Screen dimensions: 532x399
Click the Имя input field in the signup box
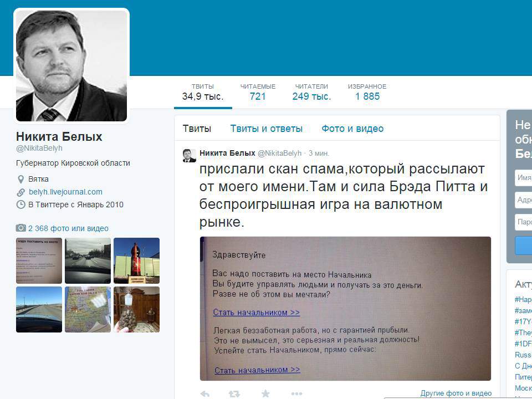pos(524,178)
